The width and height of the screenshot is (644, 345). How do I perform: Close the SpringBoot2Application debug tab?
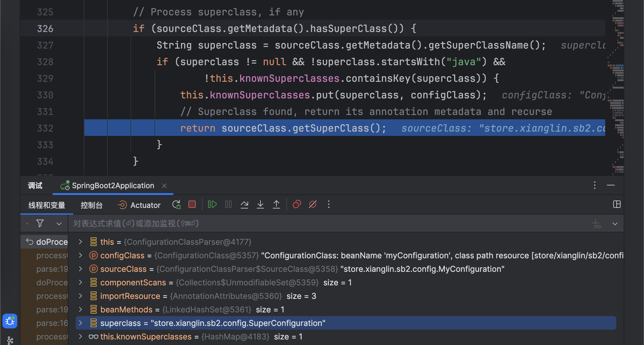click(x=164, y=186)
